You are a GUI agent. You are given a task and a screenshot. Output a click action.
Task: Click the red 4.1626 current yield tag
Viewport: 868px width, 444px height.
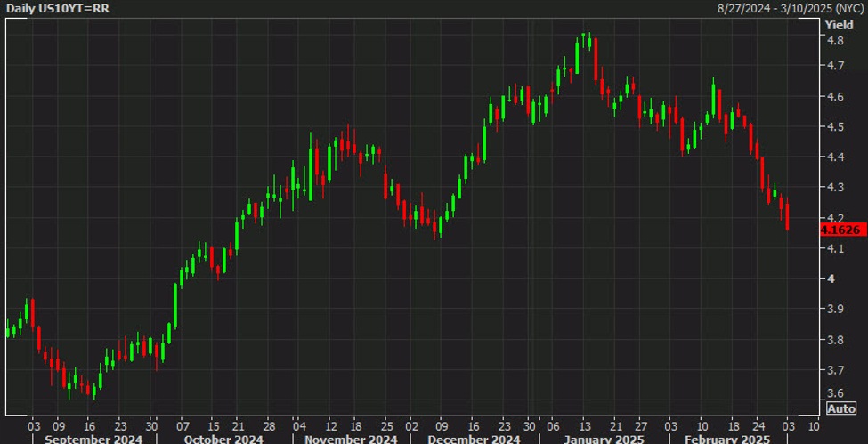click(x=842, y=230)
